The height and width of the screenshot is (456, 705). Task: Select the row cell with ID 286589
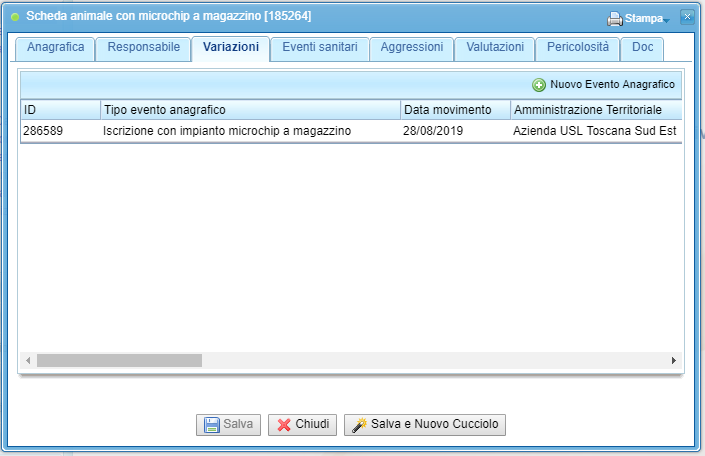[x=60, y=131]
